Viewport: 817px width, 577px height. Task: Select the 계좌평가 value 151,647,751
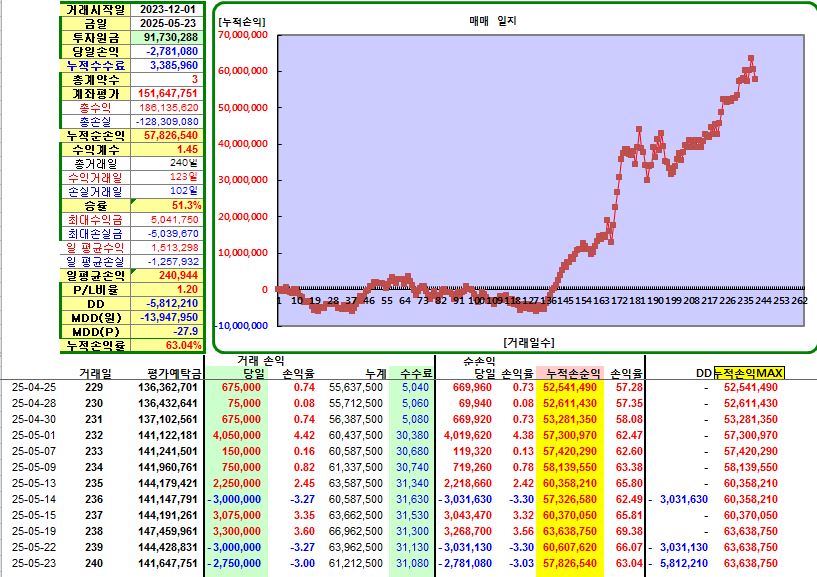pyautogui.click(x=167, y=93)
